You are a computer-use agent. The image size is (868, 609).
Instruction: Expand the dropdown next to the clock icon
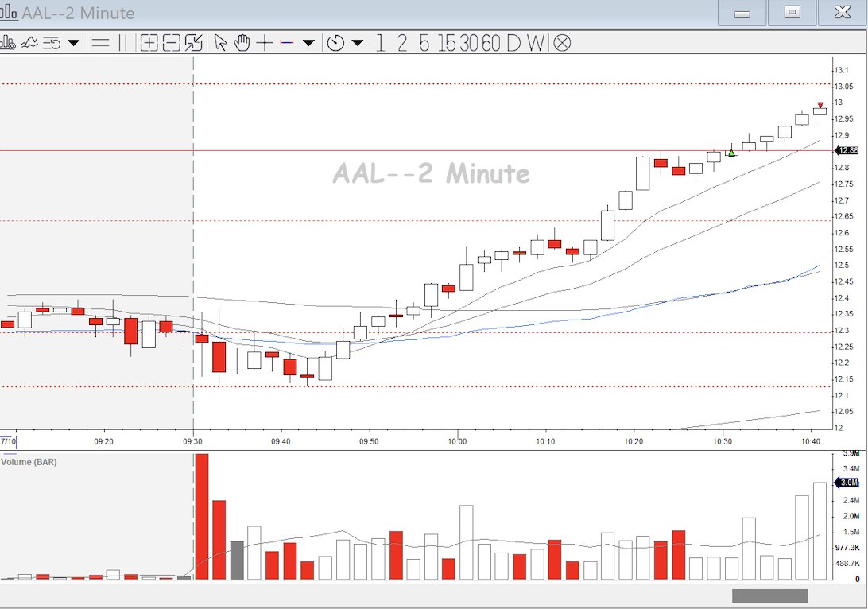[358, 43]
